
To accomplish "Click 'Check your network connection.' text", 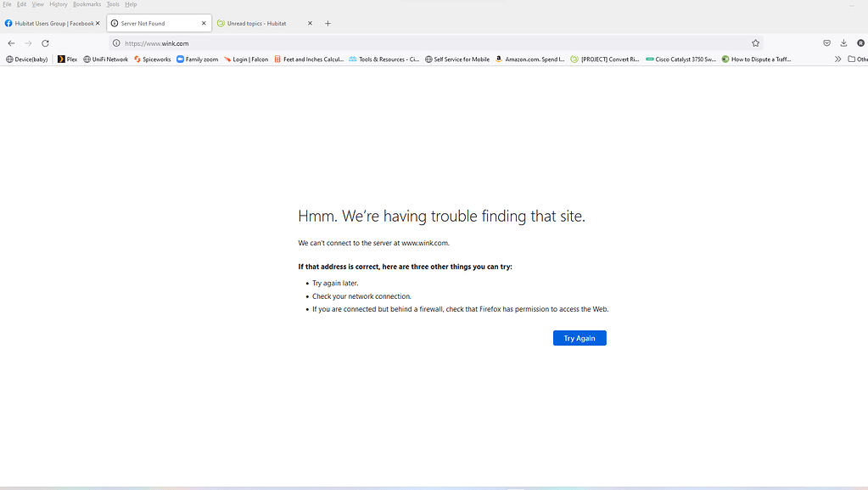I will coord(361,296).
